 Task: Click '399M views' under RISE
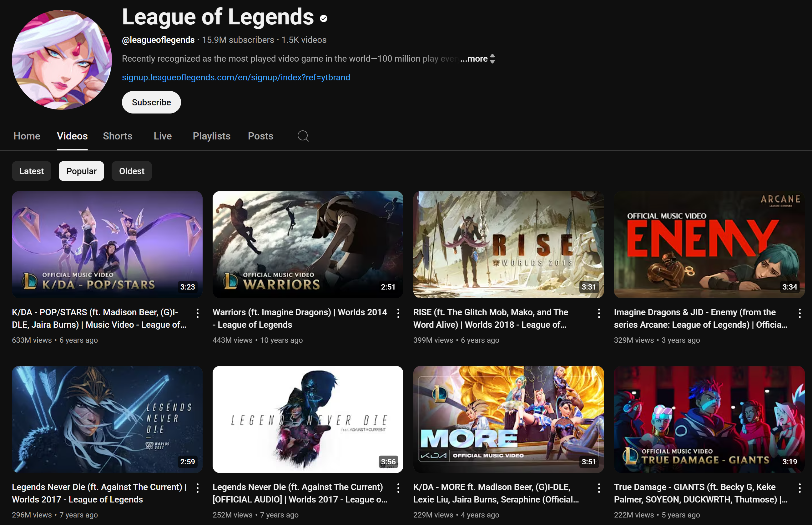coord(433,340)
